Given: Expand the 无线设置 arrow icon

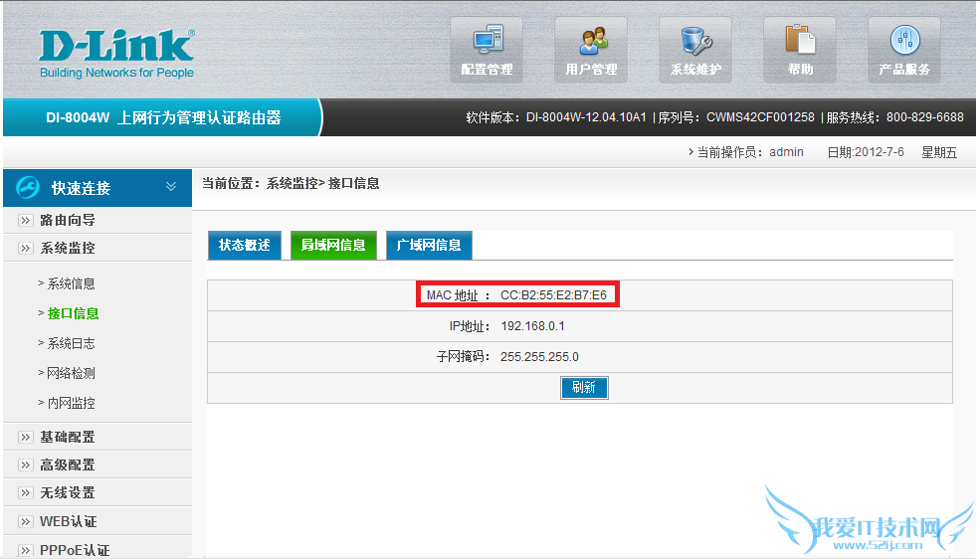Looking at the screenshot, I should [x=25, y=493].
